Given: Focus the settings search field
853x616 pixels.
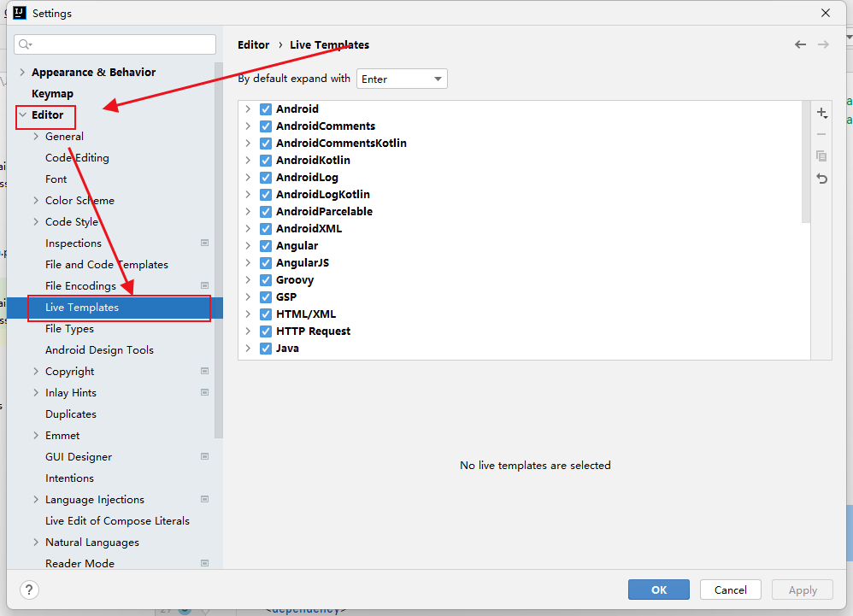Looking at the screenshot, I should click(115, 44).
